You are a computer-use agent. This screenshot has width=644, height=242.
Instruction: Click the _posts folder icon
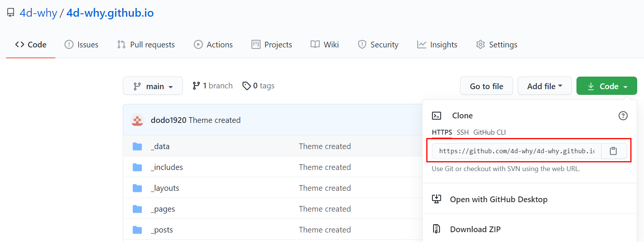[137, 230]
